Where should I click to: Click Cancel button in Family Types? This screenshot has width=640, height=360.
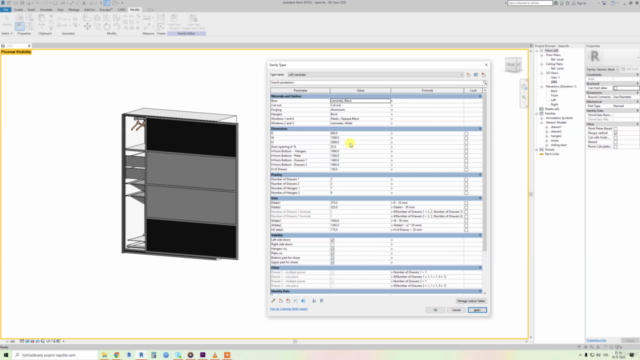(x=456, y=310)
